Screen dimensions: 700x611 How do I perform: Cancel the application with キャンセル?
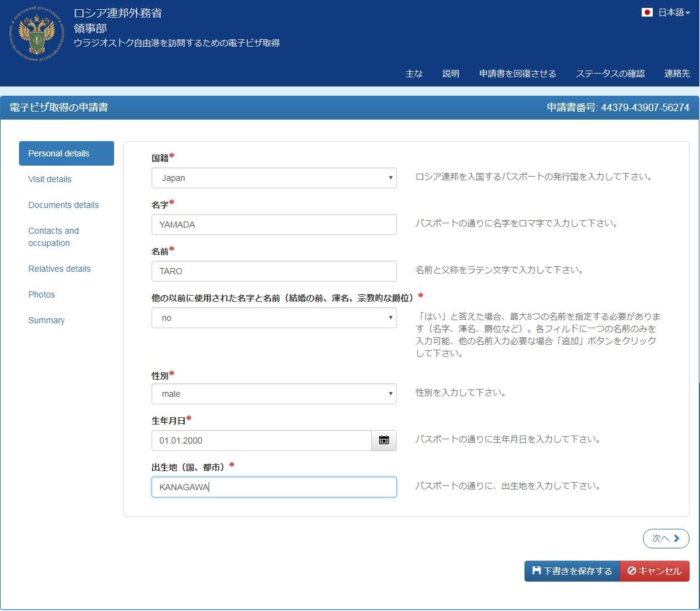click(654, 571)
